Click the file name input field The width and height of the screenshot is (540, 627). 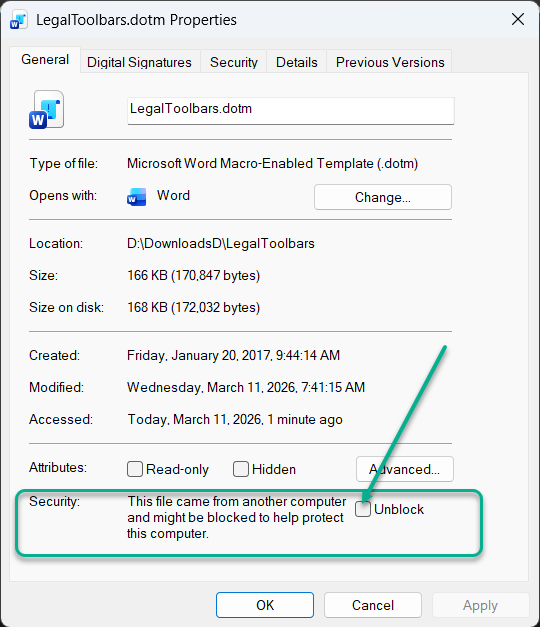pyautogui.click(x=291, y=111)
